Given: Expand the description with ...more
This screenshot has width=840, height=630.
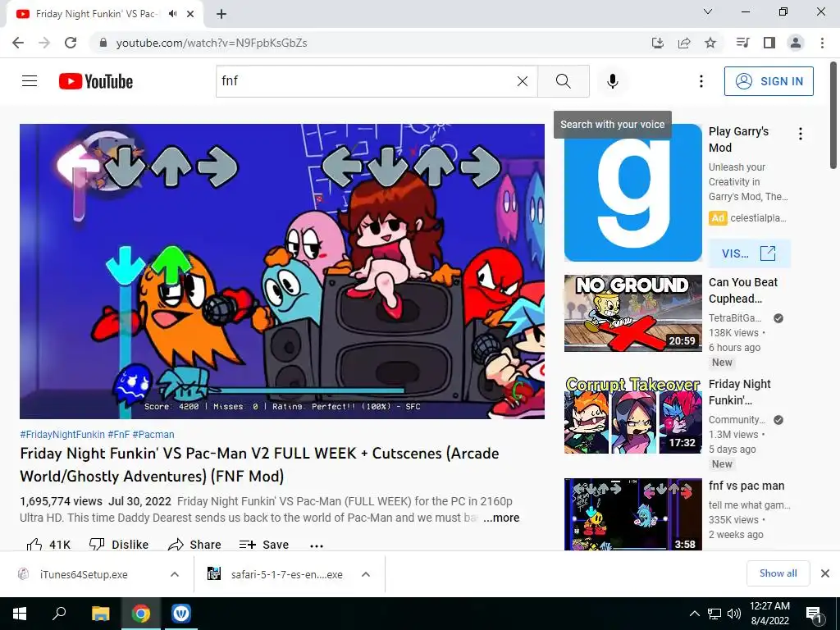Looking at the screenshot, I should [501, 518].
